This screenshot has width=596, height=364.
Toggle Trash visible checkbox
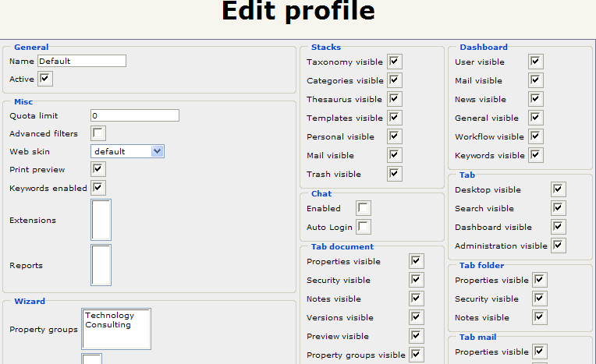(x=395, y=174)
